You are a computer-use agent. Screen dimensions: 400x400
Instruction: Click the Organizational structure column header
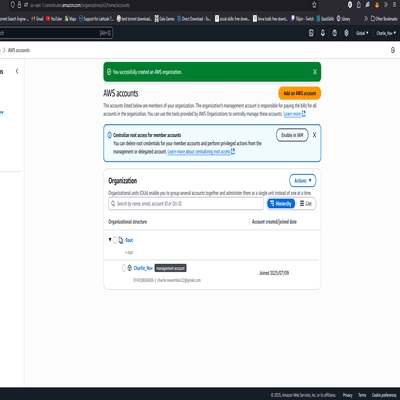(127, 222)
